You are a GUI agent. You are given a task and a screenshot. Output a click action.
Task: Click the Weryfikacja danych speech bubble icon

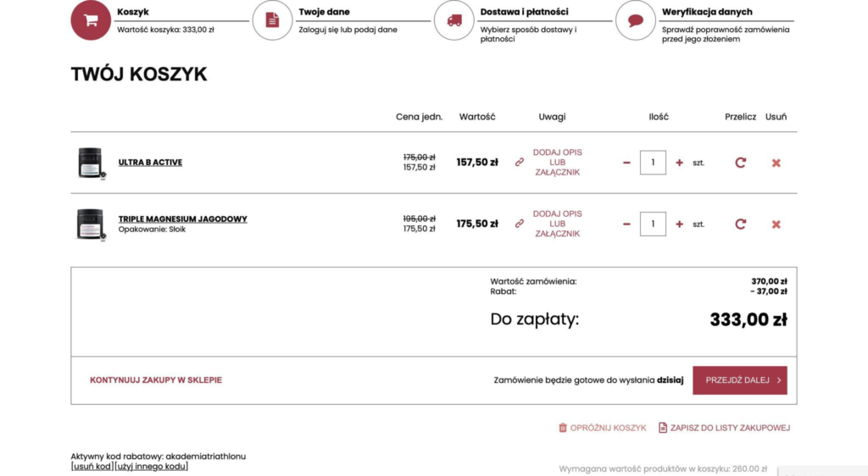(x=635, y=19)
